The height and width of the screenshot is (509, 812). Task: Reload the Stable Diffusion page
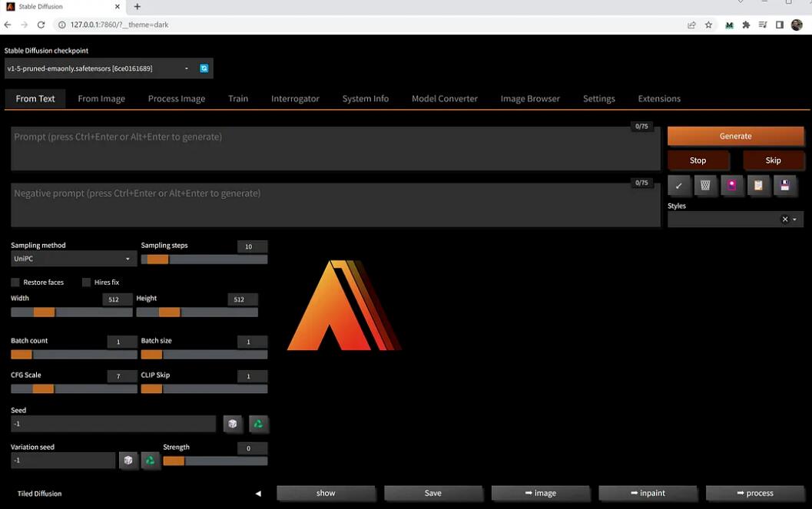click(41, 25)
